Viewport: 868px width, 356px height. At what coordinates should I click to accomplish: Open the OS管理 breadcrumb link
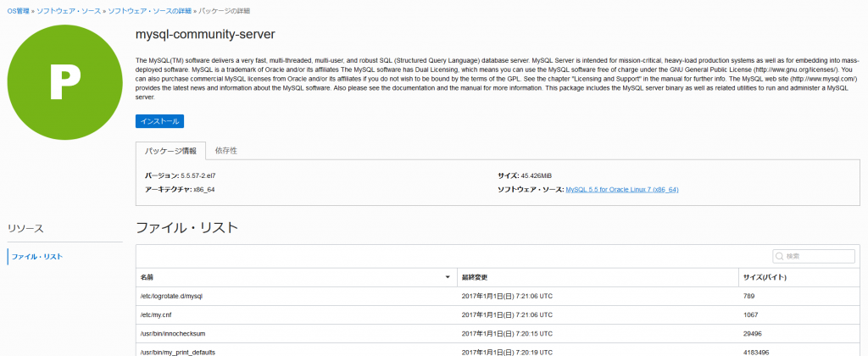coord(19,10)
